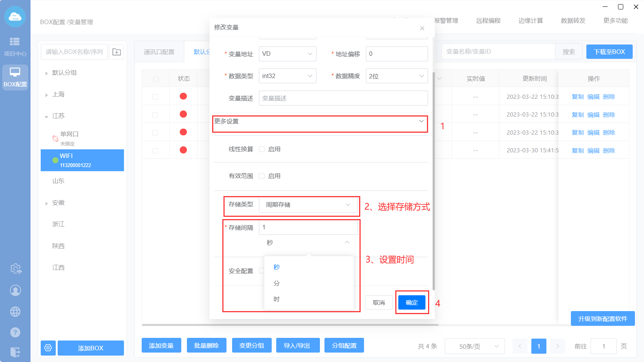Click the 存储间隔 input field
The image size is (644, 362).
click(x=308, y=227)
